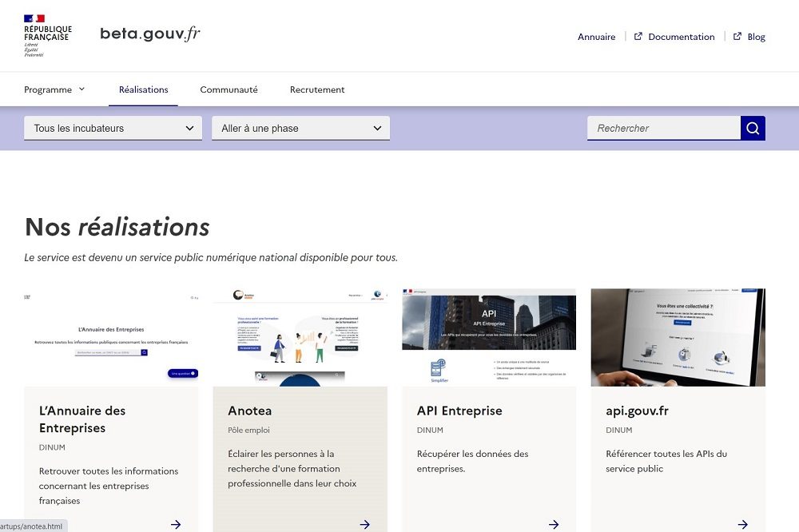
Task: Open the api.gouv.fr laptop thumbnail
Action: [678, 337]
